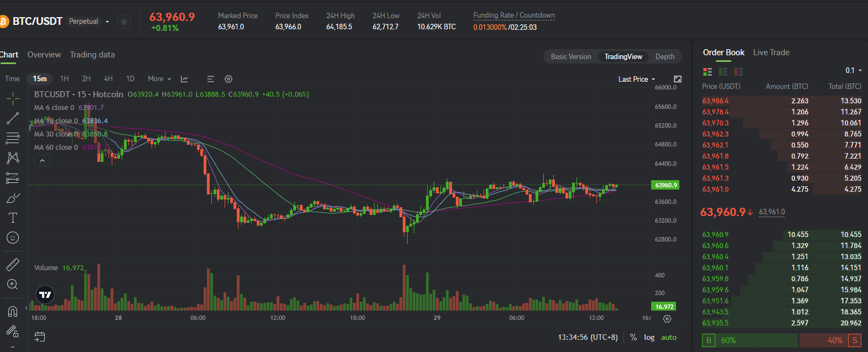Open the indicators chart-type icon

click(x=185, y=79)
